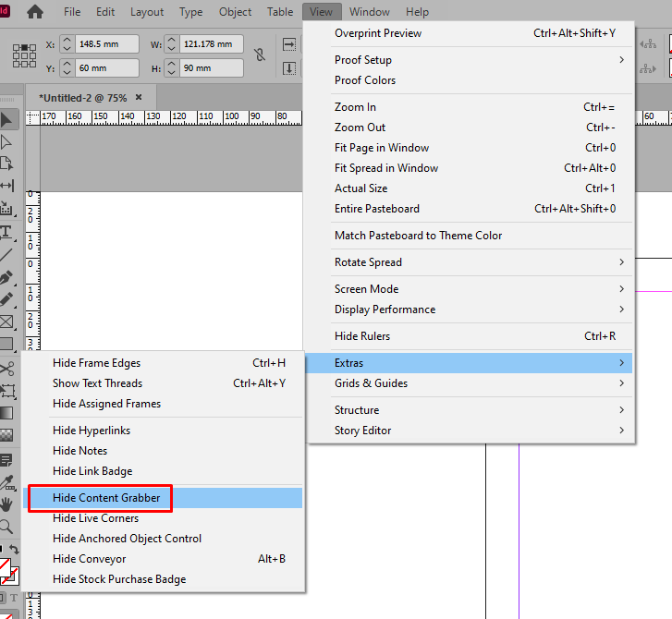
Task: Click the ruler origin corner box
Action: pos(33,117)
